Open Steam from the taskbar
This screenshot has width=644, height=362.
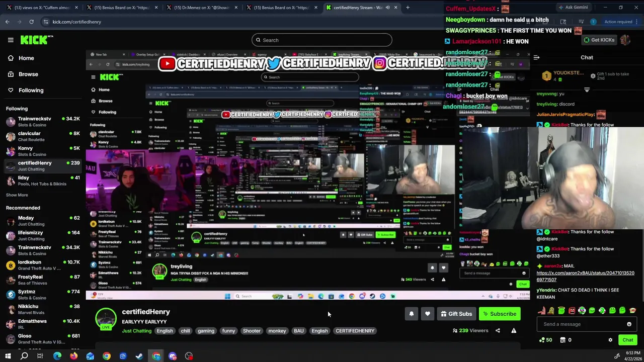[x=139, y=356]
